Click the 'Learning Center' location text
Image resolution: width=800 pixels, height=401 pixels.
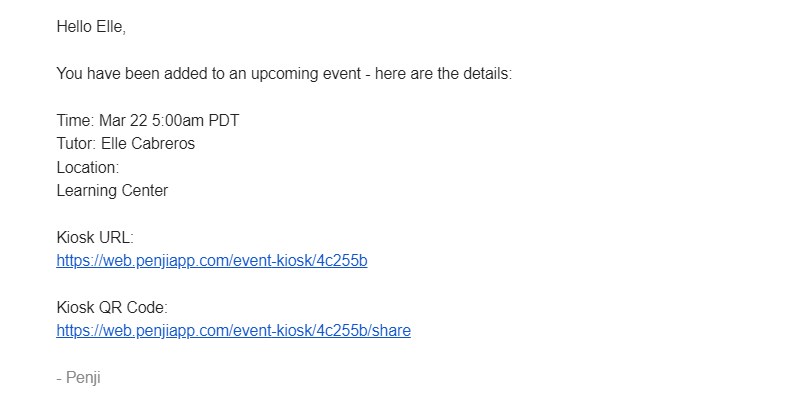tap(112, 190)
